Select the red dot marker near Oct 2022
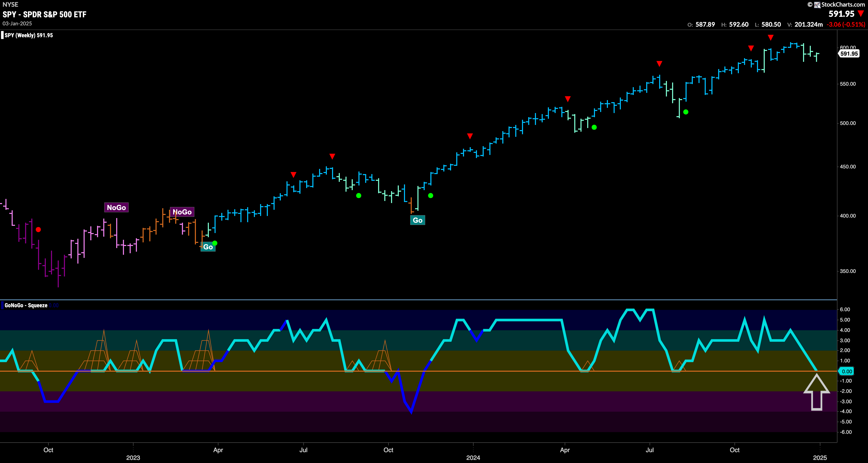This screenshot has height=463, width=868. (38, 229)
